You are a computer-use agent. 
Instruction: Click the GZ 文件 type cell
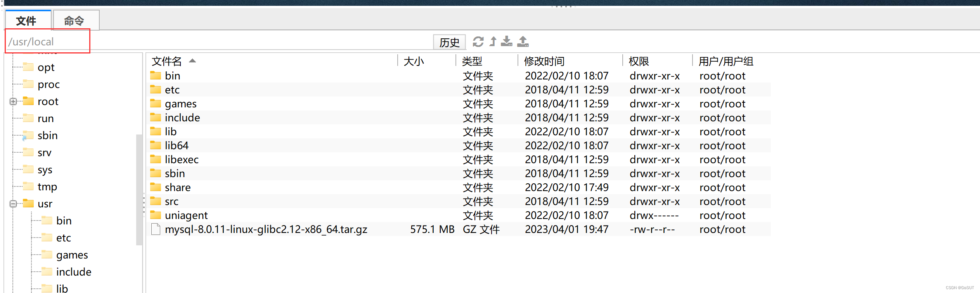pyautogui.click(x=481, y=229)
